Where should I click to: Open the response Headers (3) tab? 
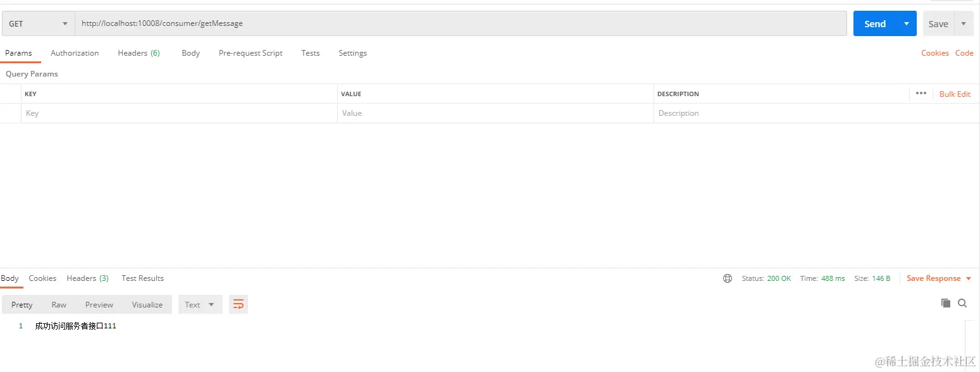87,278
